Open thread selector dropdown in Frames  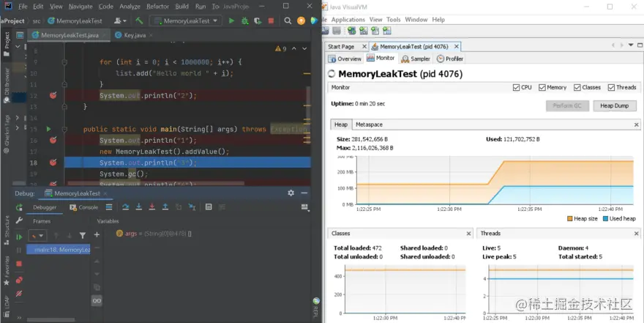pos(37,235)
